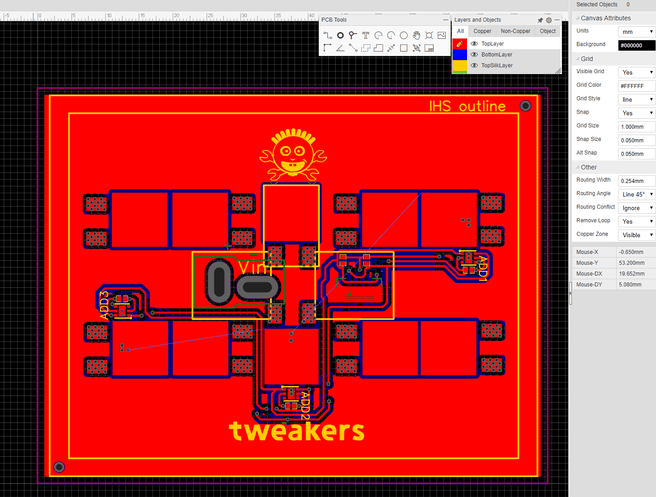The height and width of the screenshot is (497, 656).
Task: Open the Snap dropdown
Action: pyautogui.click(x=637, y=113)
